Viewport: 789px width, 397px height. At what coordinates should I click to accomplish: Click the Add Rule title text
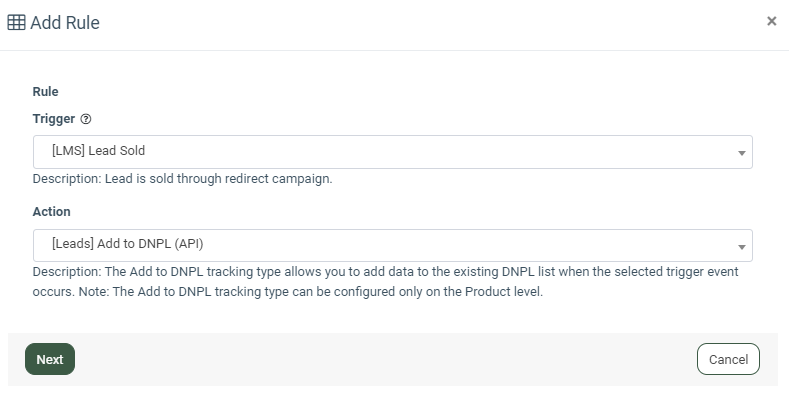pos(65,23)
